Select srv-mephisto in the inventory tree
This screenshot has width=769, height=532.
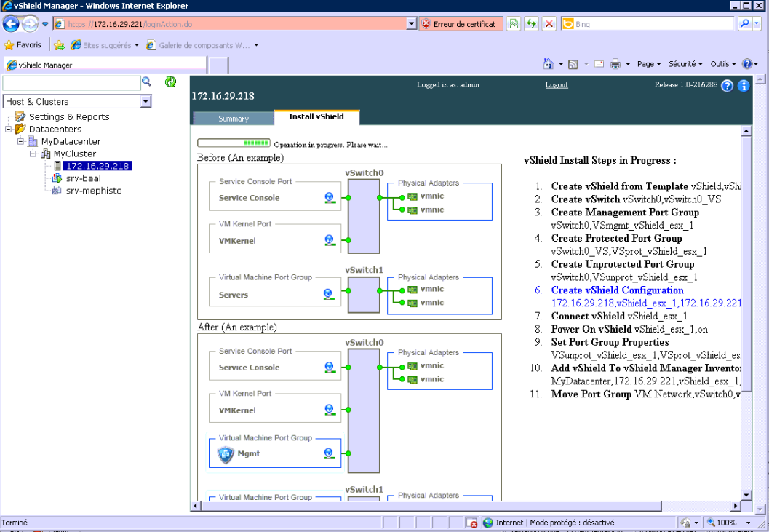point(93,191)
